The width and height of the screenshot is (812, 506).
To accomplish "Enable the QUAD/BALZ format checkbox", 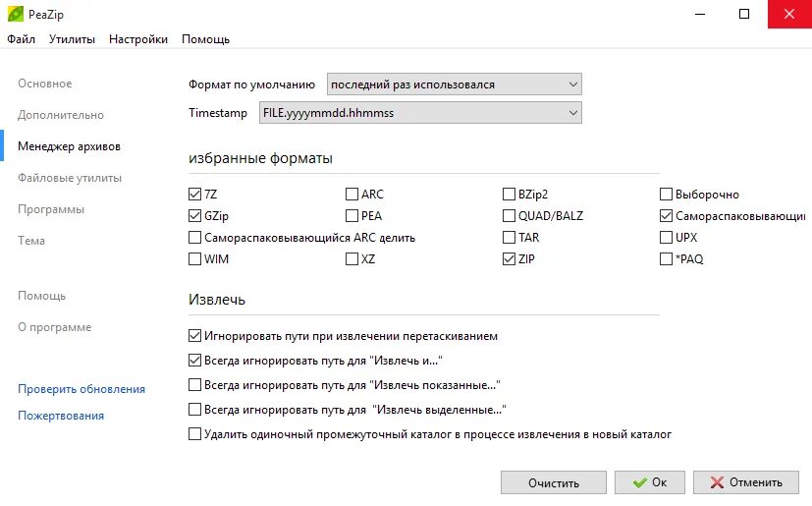I will (509, 216).
